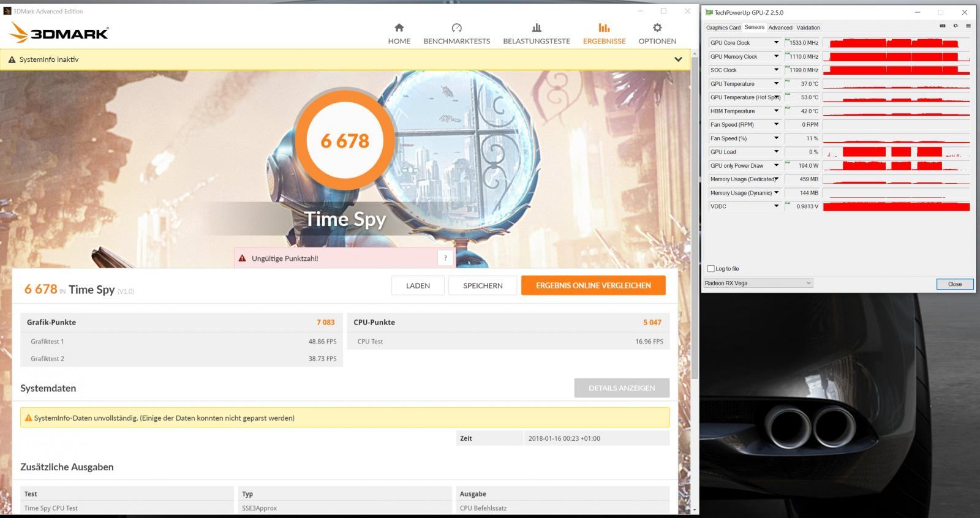Click the Grafiktest 2 value 38.73 FPS
980x518 pixels.
click(x=322, y=359)
